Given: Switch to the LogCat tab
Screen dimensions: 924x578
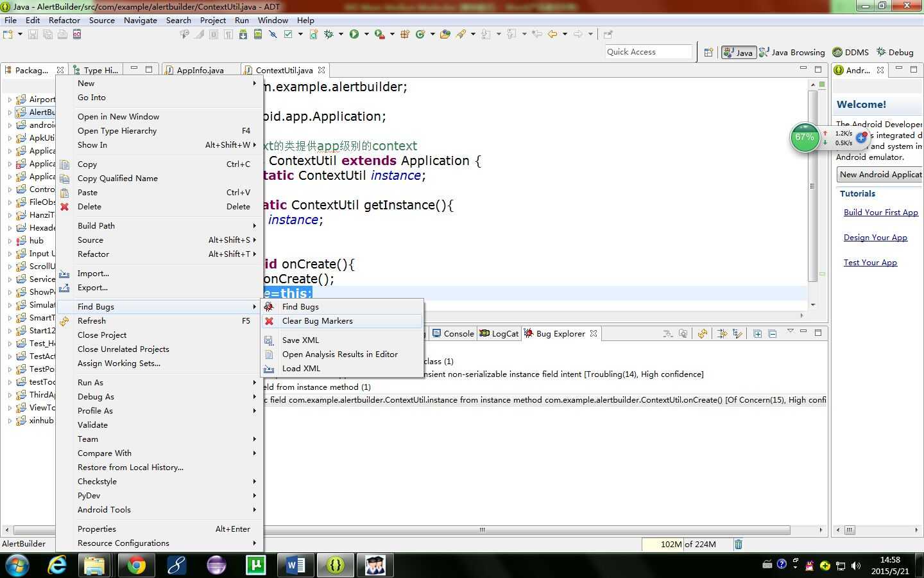Looking at the screenshot, I should [499, 333].
